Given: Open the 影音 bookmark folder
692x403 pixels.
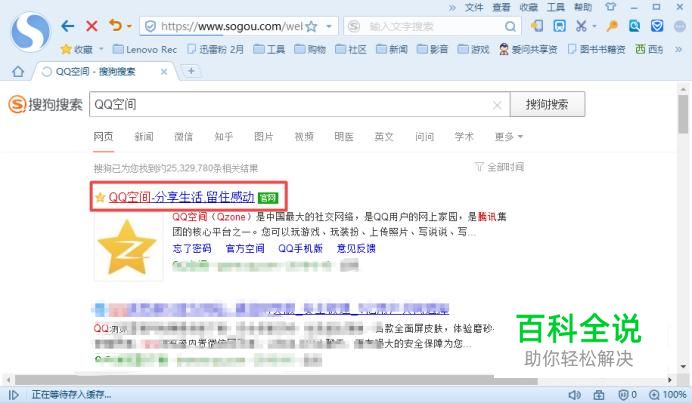Looking at the screenshot, I should point(432,49).
